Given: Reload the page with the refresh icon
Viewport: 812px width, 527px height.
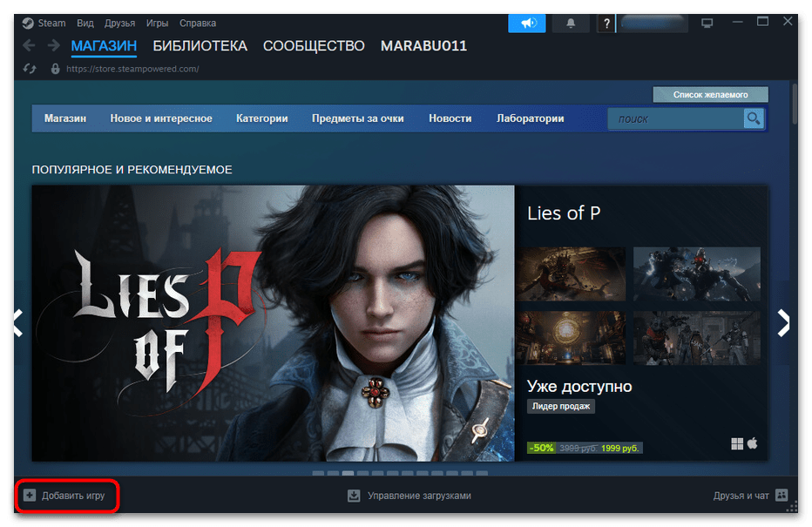Looking at the screenshot, I should 30,67.
